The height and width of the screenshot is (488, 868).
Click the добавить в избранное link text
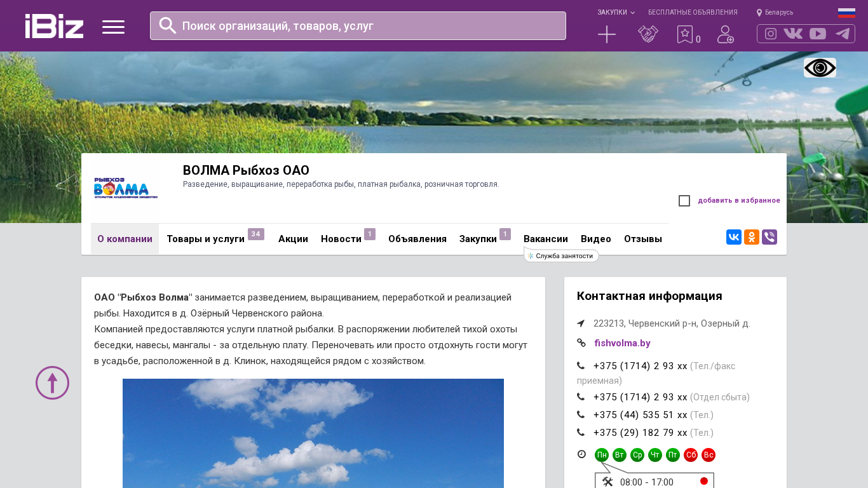tap(739, 201)
